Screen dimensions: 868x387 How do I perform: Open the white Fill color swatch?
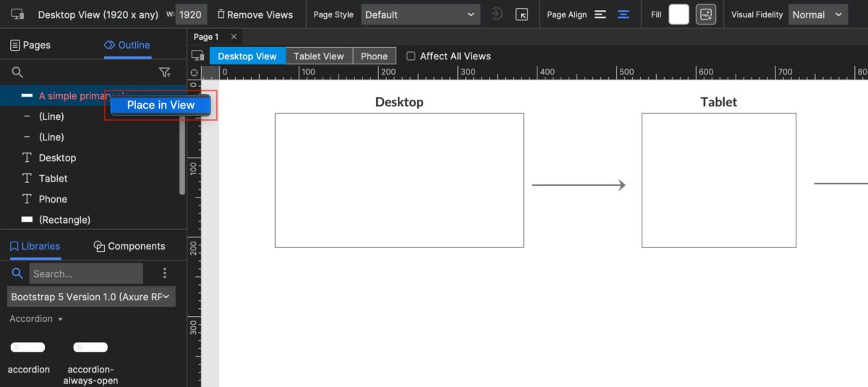[x=678, y=14]
